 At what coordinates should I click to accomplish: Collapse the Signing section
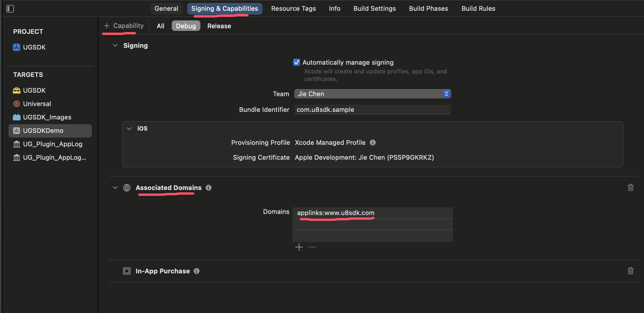tap(115, 45)
